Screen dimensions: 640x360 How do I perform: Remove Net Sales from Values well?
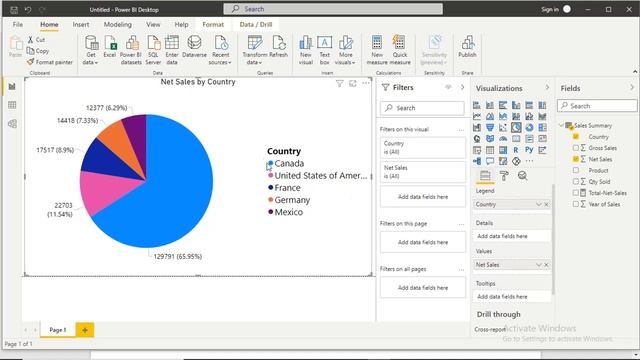point(547,265)
